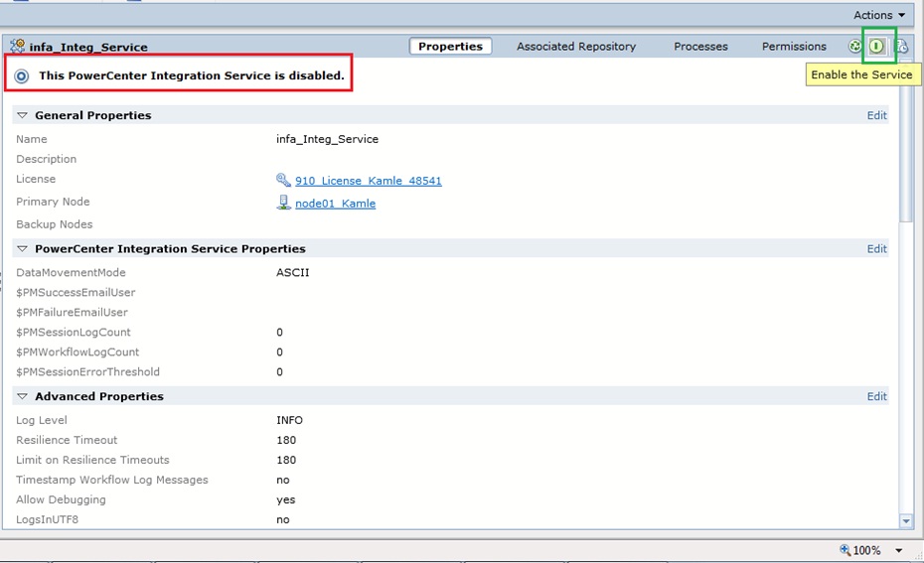Screen dimensions: 924x563
Task: Click the Limit on Resilience Timeouts label
Action: (x=92, y=460)
